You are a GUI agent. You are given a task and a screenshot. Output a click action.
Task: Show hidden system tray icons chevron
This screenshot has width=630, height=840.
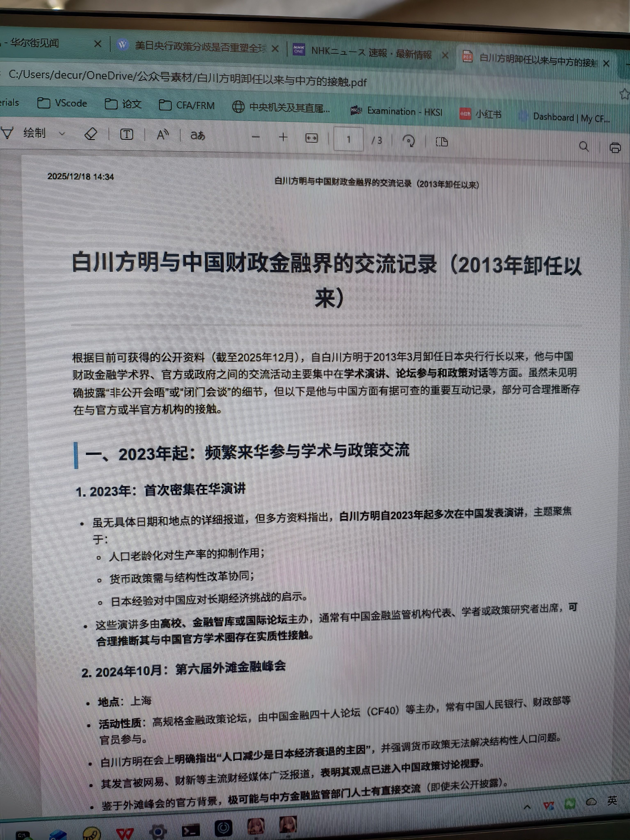tap(527, 807)
